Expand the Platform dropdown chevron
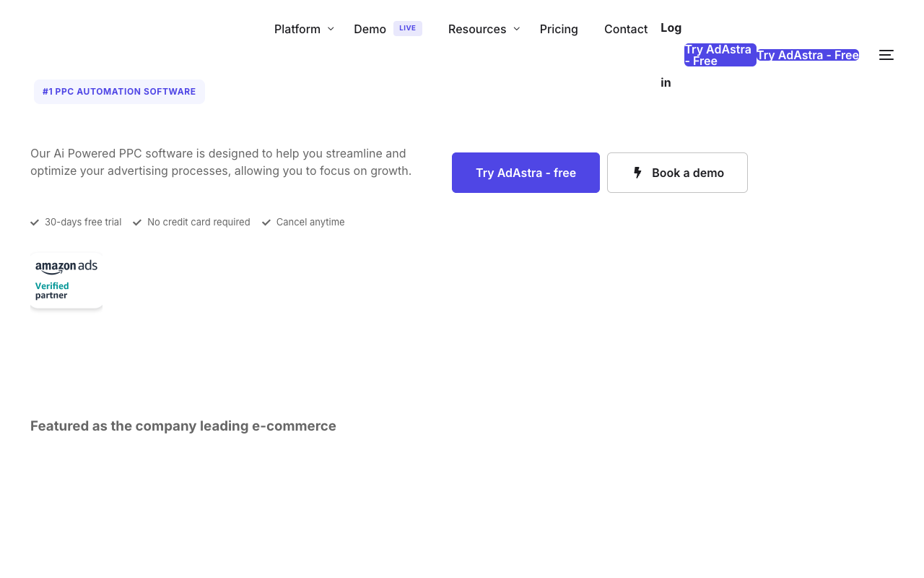Image resolution: width=924 pixels, height=578 pixels. tap(331, 29)
